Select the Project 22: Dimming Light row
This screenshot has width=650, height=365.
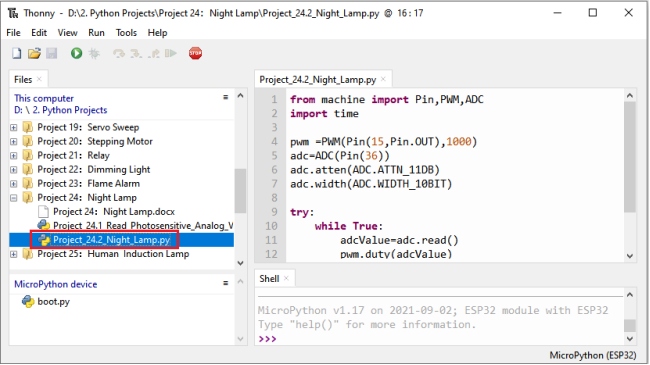click(94, 170)
